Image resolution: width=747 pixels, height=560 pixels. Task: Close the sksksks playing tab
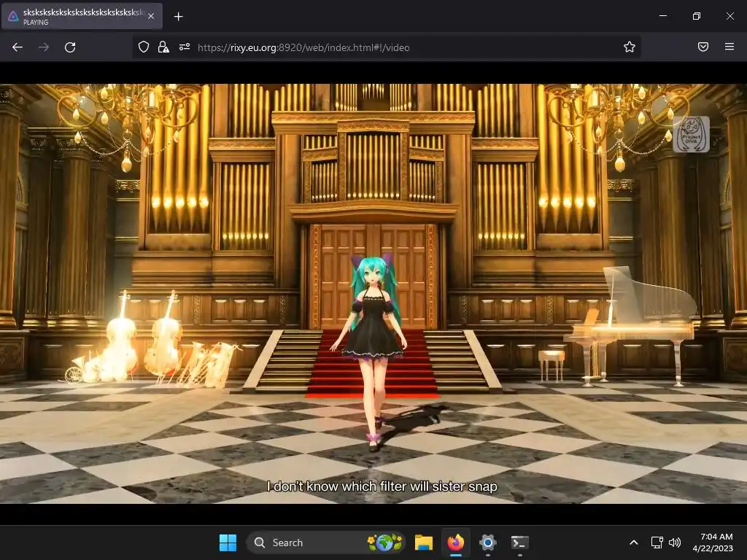pos(151,16)
